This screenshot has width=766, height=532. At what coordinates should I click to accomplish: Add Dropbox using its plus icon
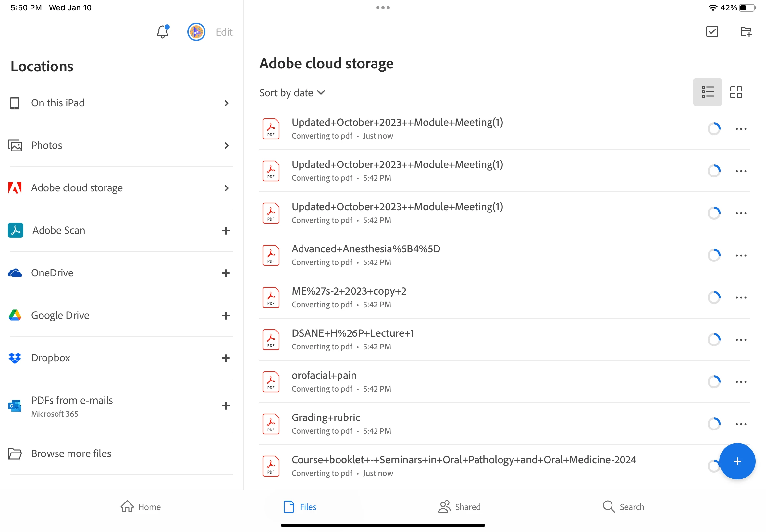tap(226, 358)
